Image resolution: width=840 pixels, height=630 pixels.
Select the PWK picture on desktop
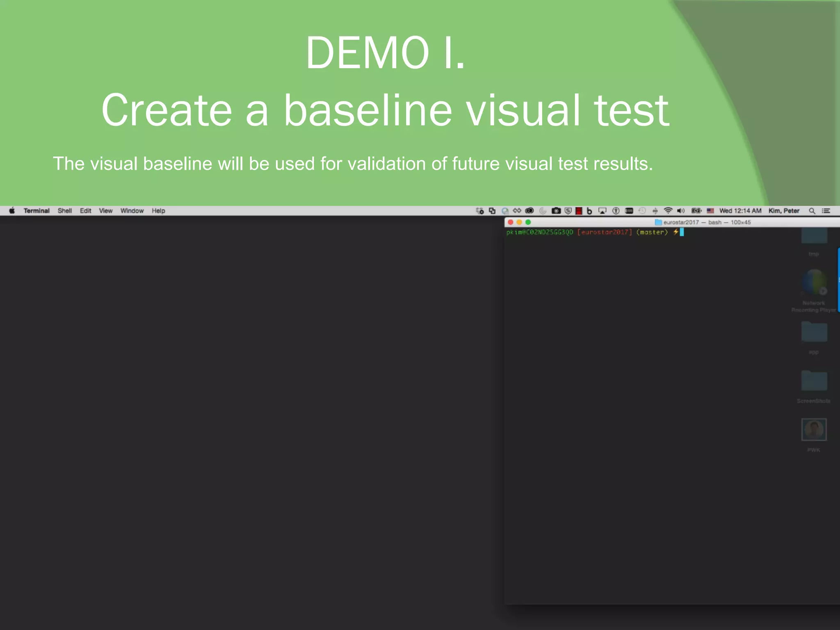point(814,435)
